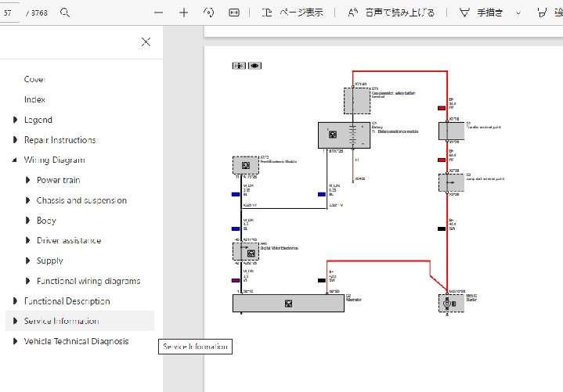Expand Vehicle Technical Diagnosis section
Screen dimensions: 563x392
coord(15,341)
